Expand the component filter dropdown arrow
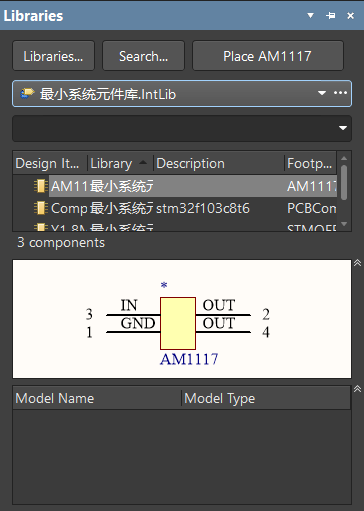Image resolution: width=364 pixels, height=511 pixels. pos(343,128)
